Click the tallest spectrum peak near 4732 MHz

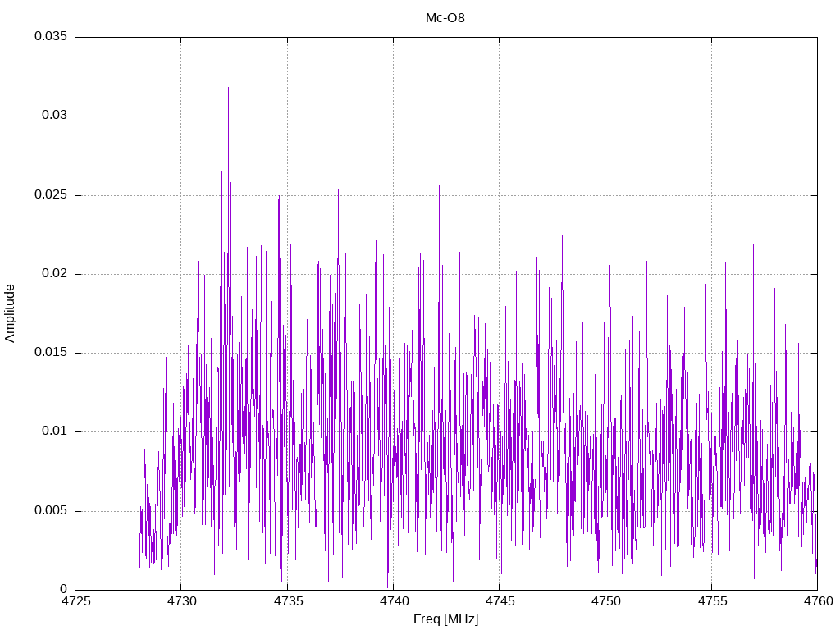(228, 89)
